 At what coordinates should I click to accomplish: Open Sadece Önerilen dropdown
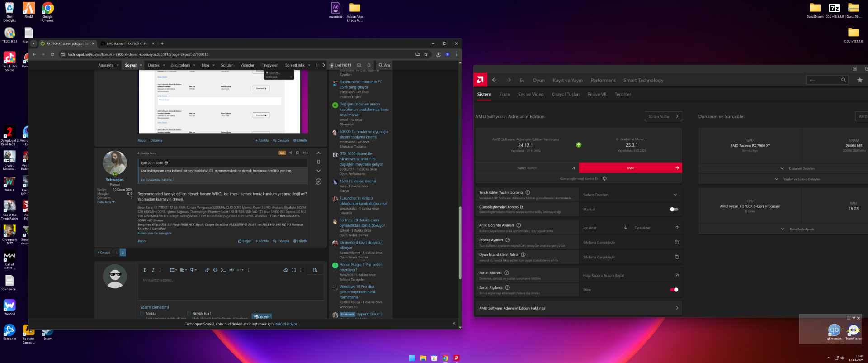pyautogui.click(x=630, y=195)
